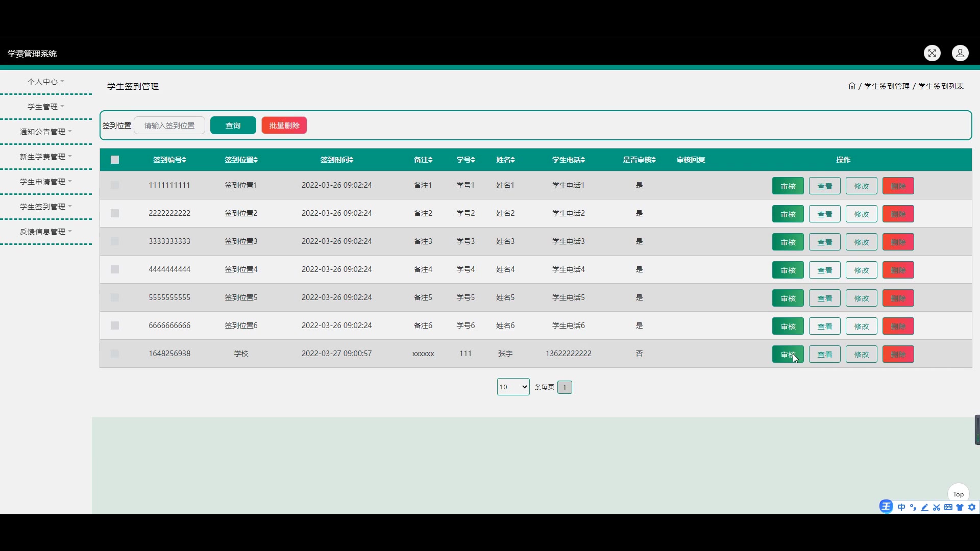Open the user profile avatar icon

(960, 53)
